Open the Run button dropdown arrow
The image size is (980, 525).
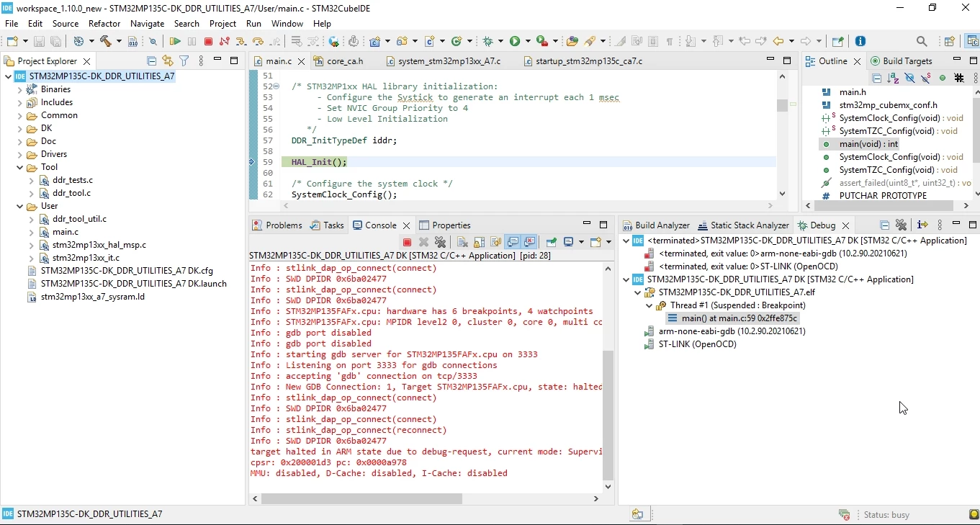(x=528, y=42)
